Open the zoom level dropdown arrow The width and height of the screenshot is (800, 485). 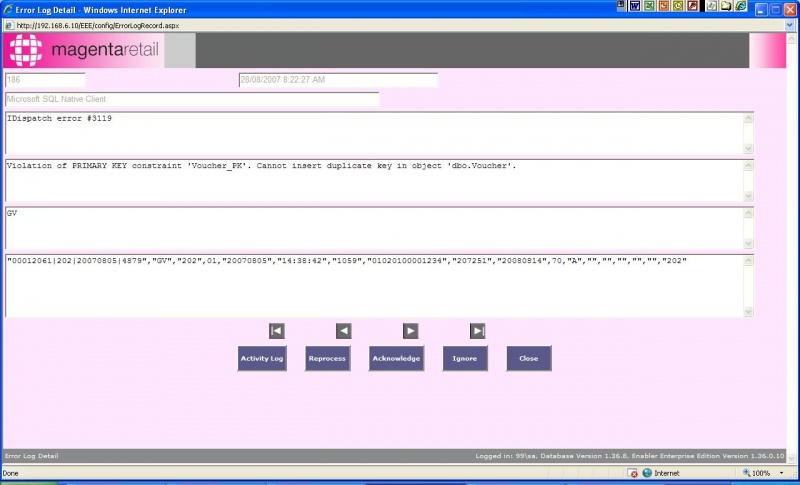click(781, 473)
